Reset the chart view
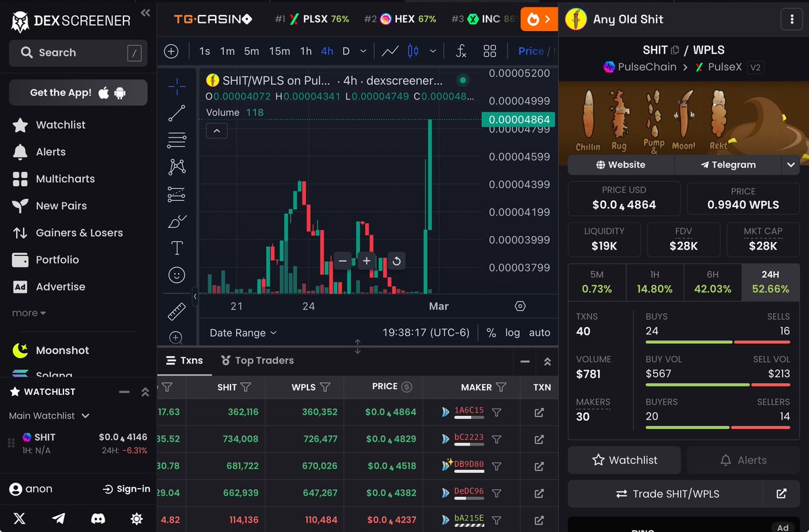Screen dimensions: 809x532 pyautogui.click(x=396, y=261)
